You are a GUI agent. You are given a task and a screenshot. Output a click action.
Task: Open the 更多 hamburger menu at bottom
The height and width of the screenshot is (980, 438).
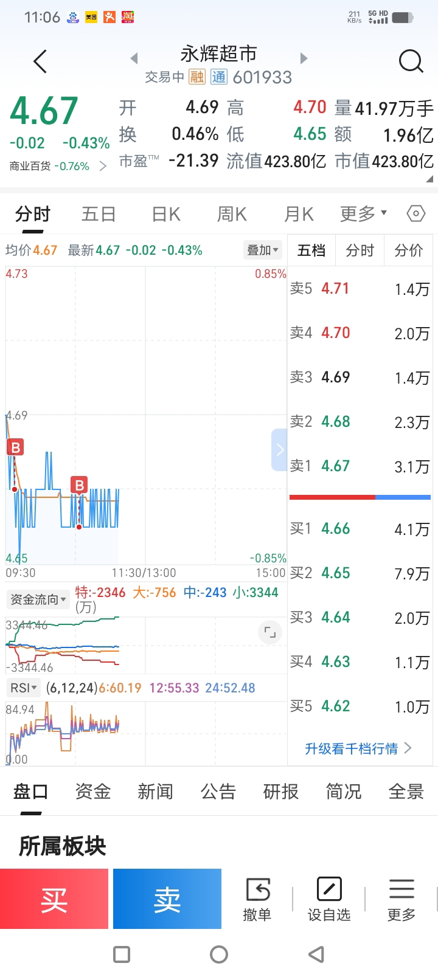point(401,899)
